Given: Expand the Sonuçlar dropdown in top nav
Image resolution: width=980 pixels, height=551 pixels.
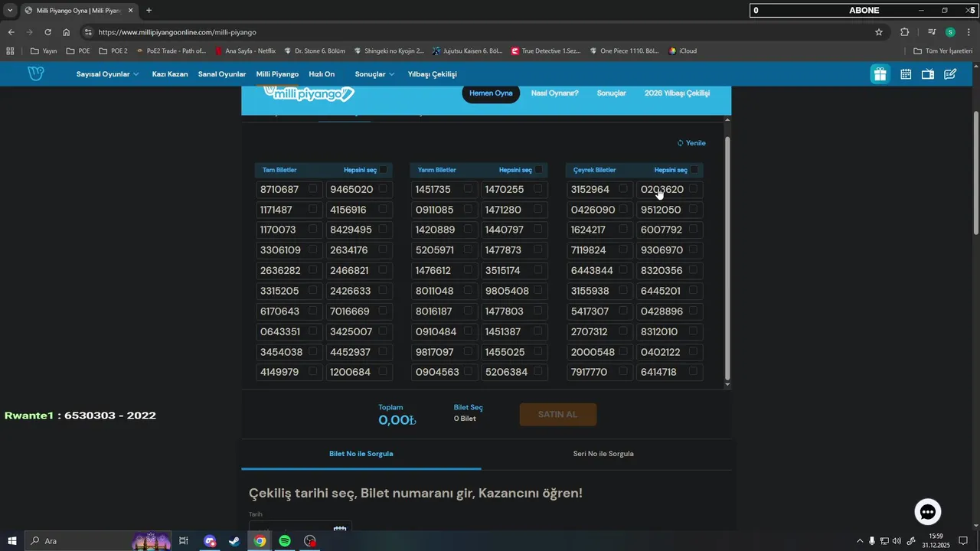Looking at the screenshot, I should point(374,74).
